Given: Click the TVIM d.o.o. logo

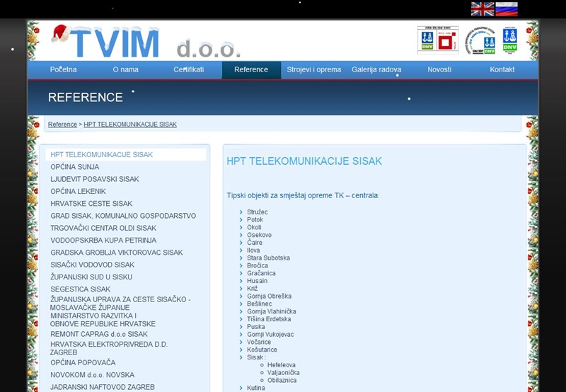Looking at the screenshot, I should [x=146, y=42].
